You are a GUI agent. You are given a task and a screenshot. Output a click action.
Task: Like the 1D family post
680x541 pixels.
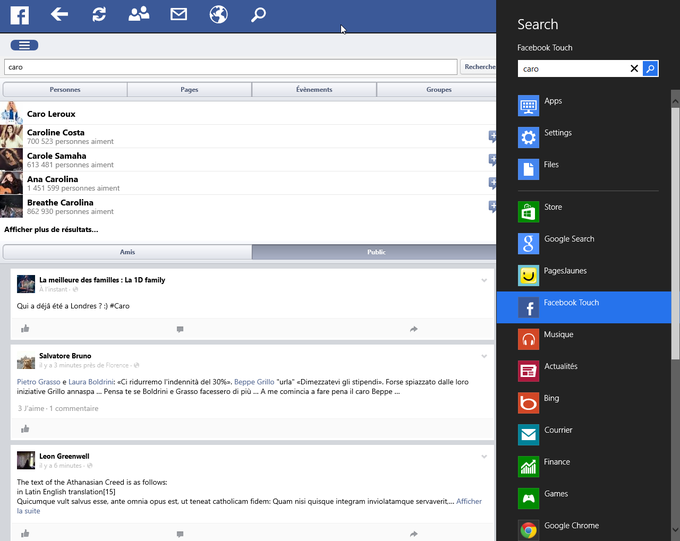[25, 328]
